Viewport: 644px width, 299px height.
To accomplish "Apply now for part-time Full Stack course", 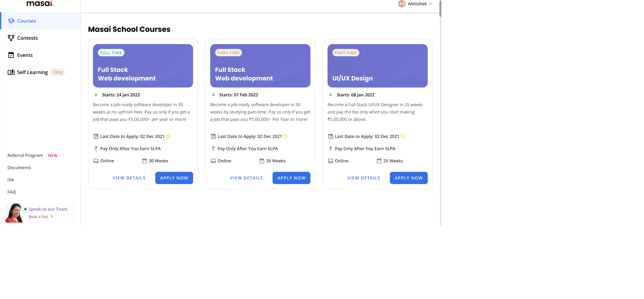I will coord(292,178).
